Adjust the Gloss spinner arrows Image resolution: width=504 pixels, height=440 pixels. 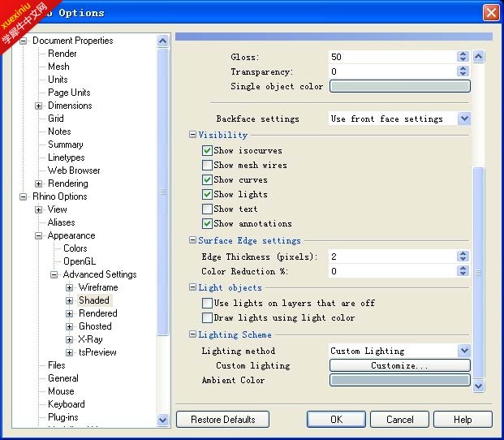(x=463, y=57)
